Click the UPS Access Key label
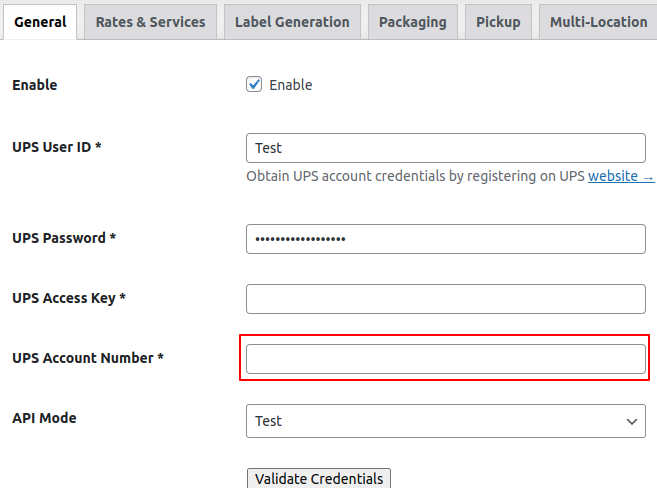Image resolution: width=657 pixels, height=488 pixels. click(69, 298)
